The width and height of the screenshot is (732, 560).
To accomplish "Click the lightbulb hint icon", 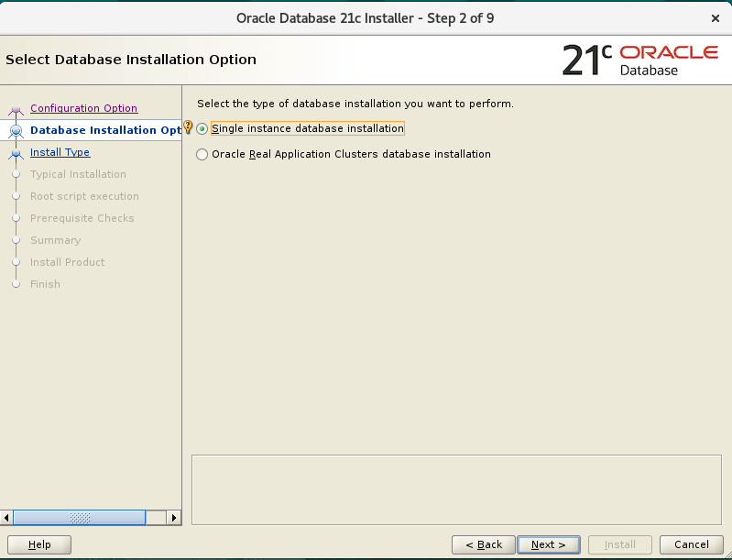I will [x=188, y=127].
